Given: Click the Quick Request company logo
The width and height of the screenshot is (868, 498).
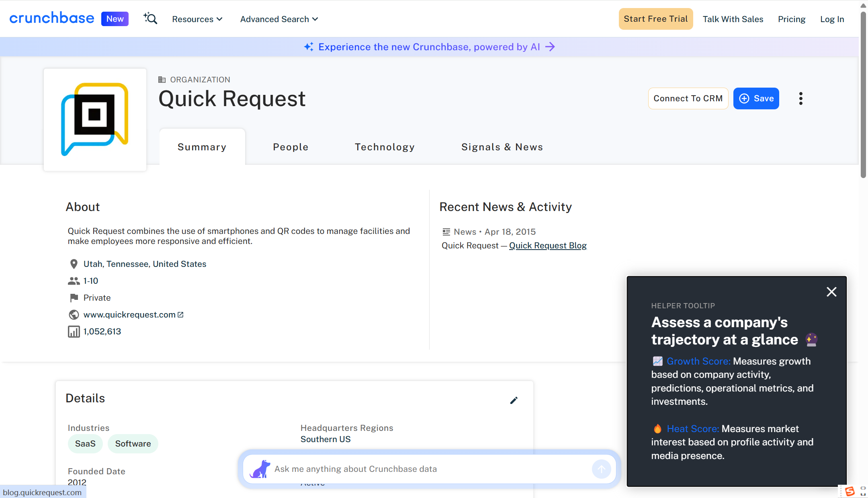Looking at the screenshot, I should 95,119.
